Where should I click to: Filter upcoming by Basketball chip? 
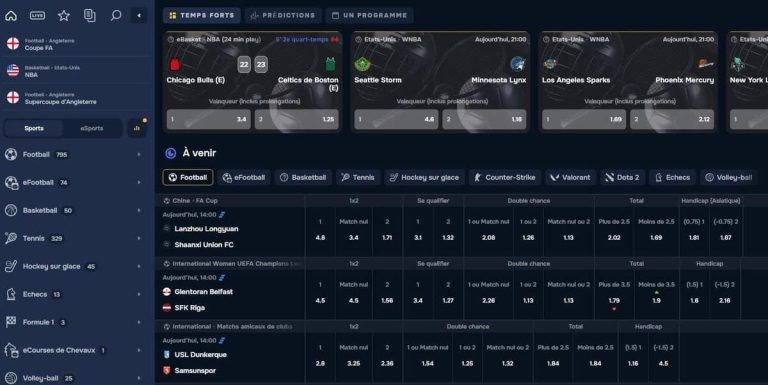click(303, 177)
